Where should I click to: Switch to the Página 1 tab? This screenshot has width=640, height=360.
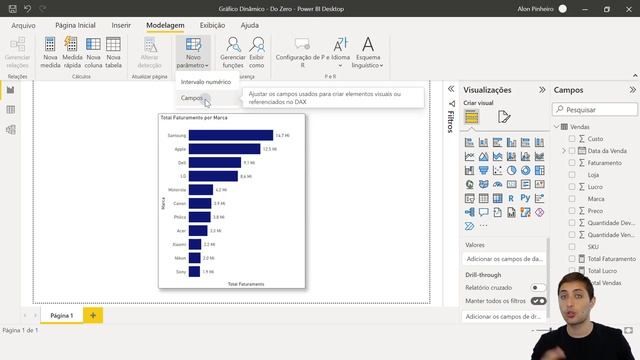(x=62, y=316)
